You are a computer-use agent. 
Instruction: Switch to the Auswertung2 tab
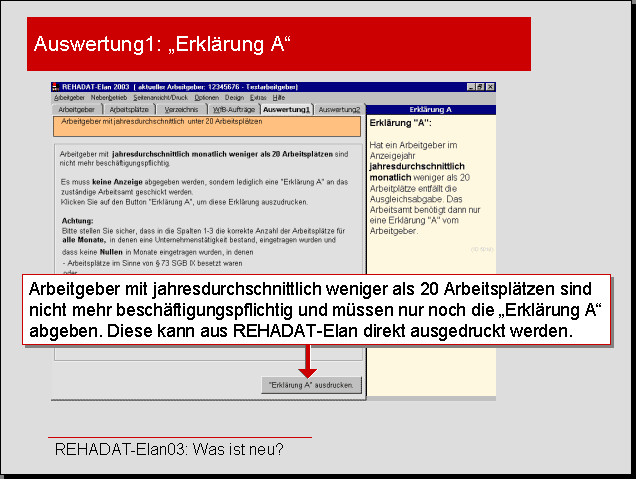tap(340, 109)
